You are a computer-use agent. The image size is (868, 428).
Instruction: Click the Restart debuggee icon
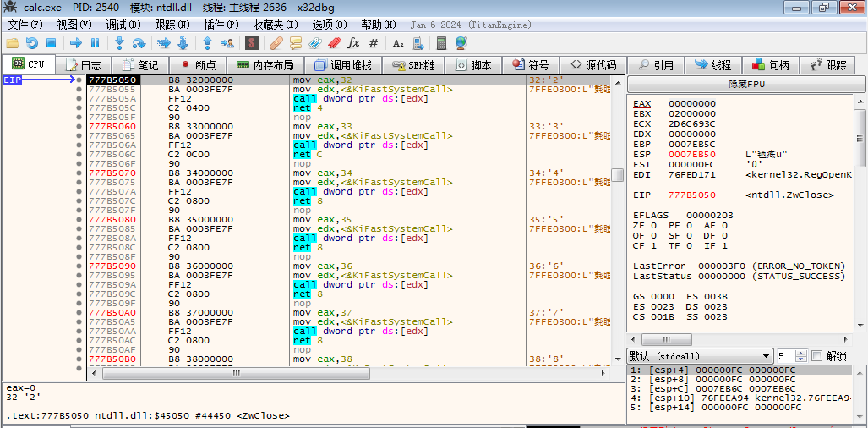tap(31, 42)
